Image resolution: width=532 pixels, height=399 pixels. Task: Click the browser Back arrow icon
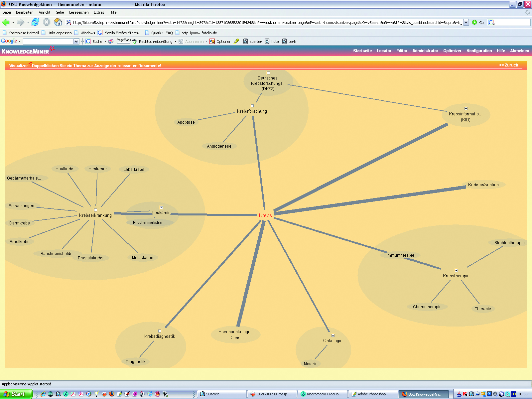click(x=6, y=22)
